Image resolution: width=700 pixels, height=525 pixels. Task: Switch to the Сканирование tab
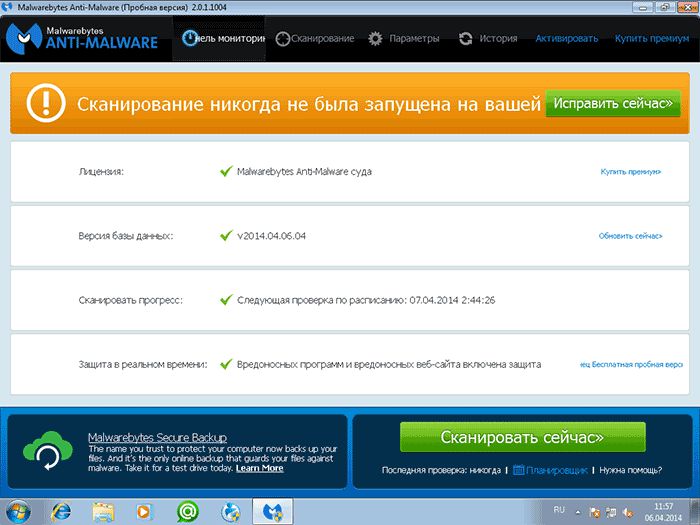315,39
